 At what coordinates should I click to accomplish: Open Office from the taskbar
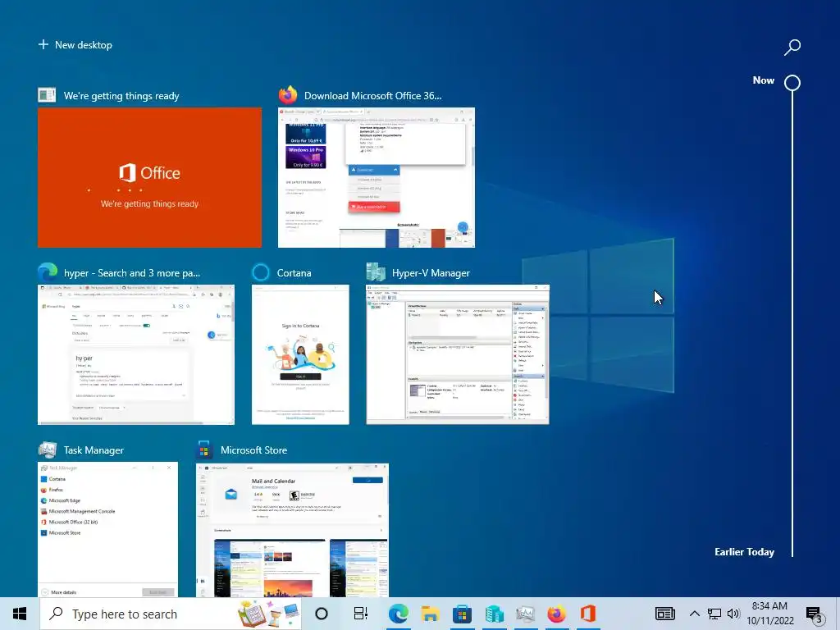pos(588,614)
